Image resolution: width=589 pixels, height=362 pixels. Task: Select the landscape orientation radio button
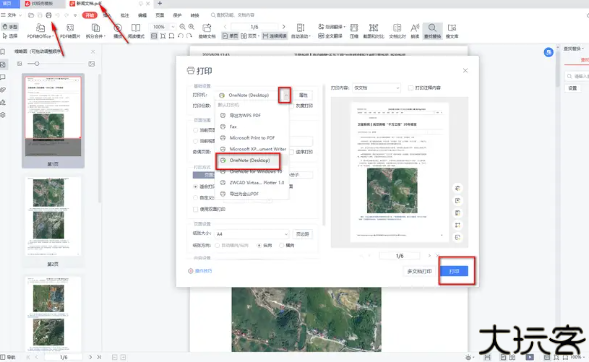click(x=281, y=245)
